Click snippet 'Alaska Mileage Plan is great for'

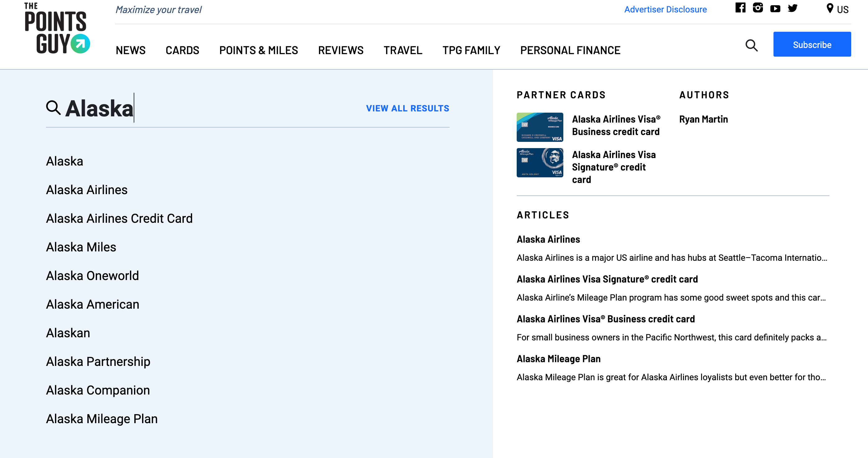coord(671,377)
